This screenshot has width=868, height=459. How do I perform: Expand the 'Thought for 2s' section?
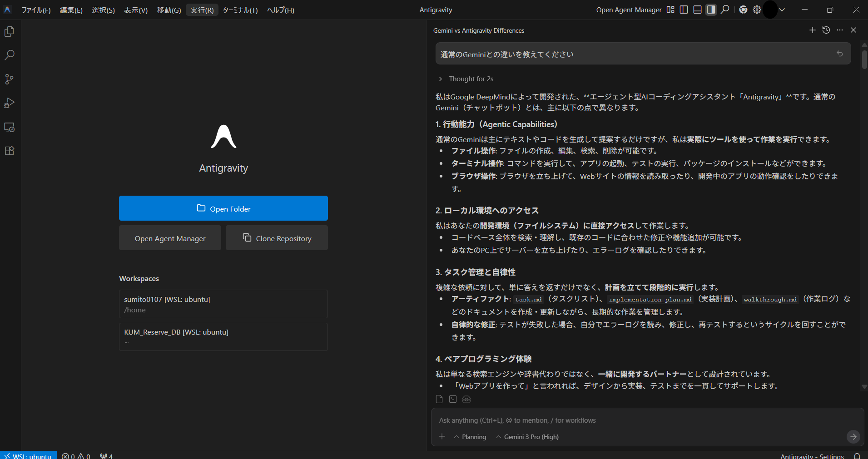point(466,79)
